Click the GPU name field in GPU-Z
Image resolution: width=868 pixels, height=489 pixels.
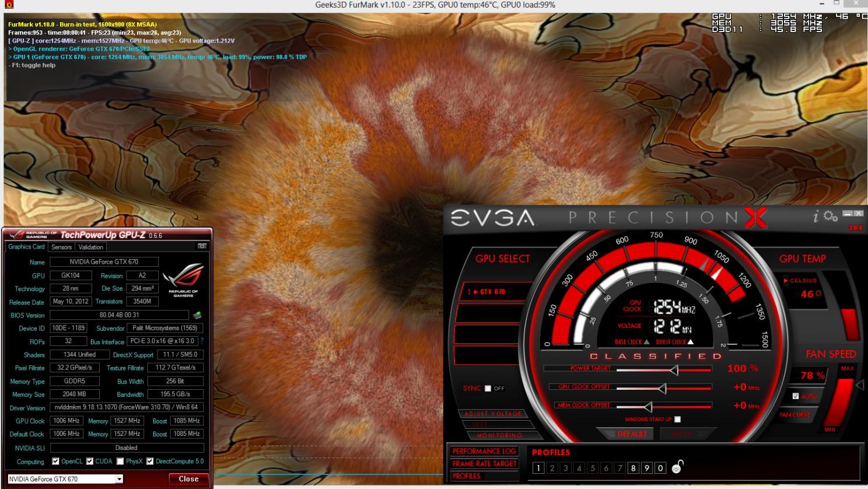tap(104, 262)
